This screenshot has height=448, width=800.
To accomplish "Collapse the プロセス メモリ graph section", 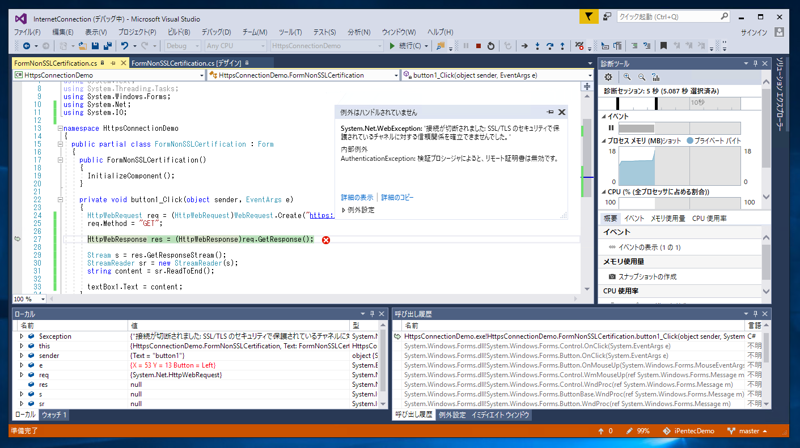I will pyautogui.click(x=604, y=141).
